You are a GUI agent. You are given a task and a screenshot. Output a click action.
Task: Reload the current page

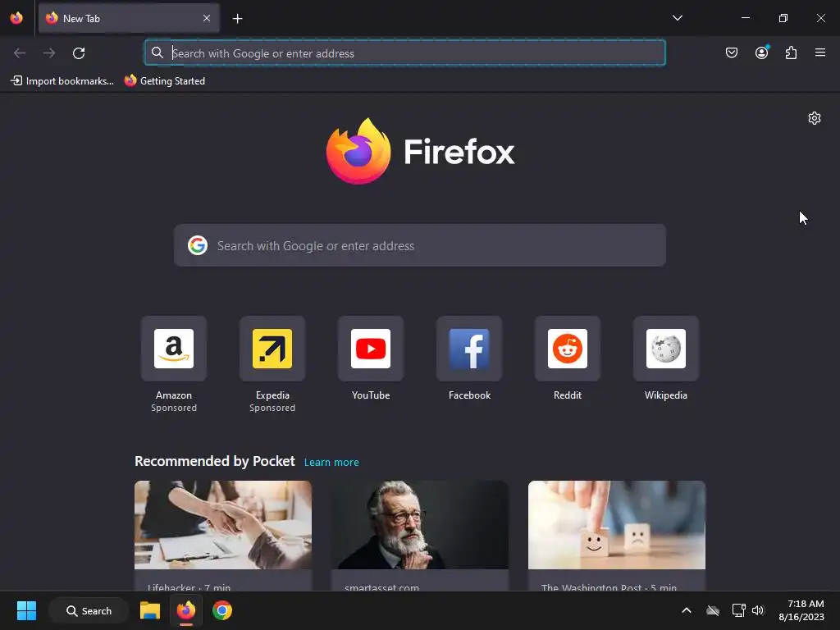(x=79, y=53)
